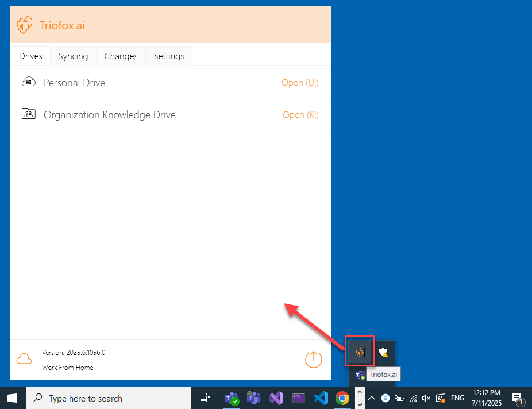This screenshot has width=532, height=409.
Task: Open Organization Knowledge Drive via Open (K:)
Action: point(300,115)
